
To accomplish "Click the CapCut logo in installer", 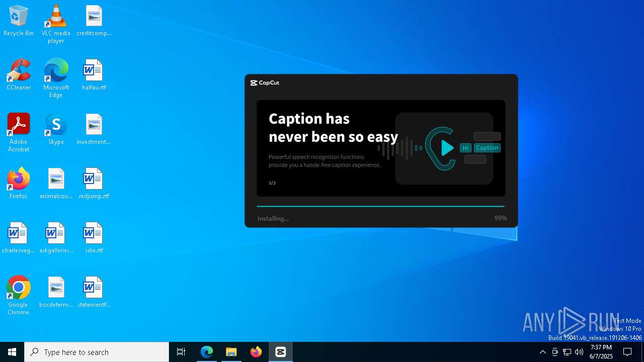I will click(265, 83).
